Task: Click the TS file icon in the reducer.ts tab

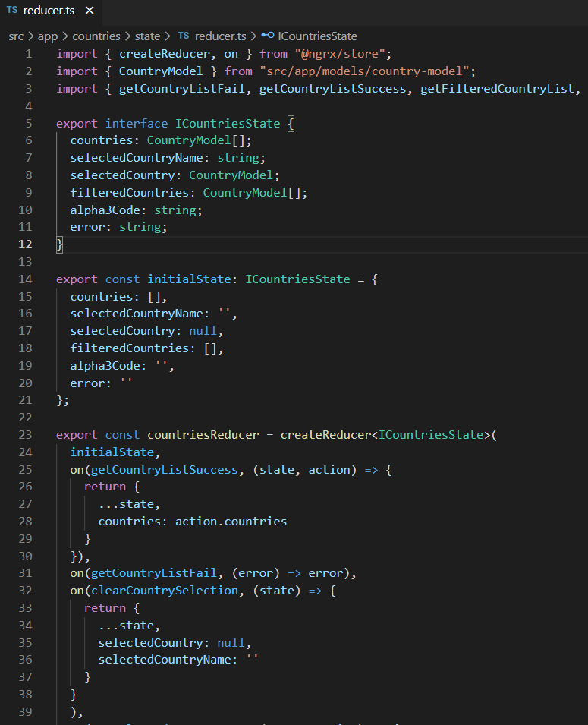Action: click(12, 11)
